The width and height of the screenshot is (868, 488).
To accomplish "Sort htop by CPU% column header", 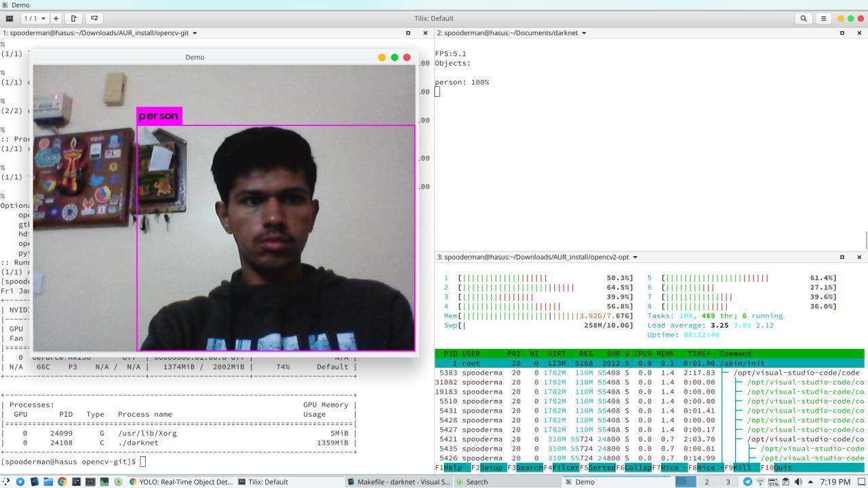I will [x=643, y=354].
